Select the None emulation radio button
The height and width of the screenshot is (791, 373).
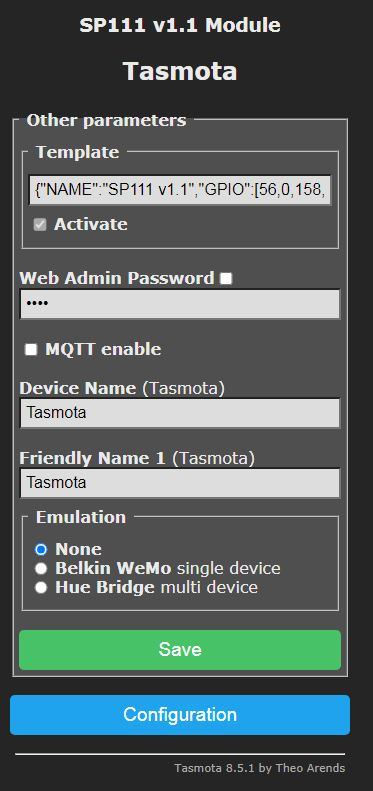[x=41, y=549]
